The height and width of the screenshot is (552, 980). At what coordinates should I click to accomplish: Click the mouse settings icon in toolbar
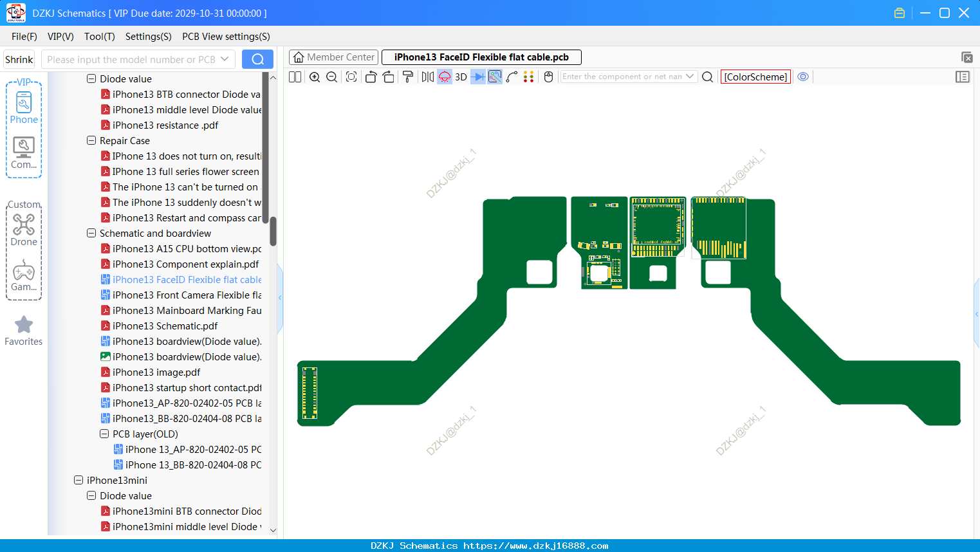(548, 77)
